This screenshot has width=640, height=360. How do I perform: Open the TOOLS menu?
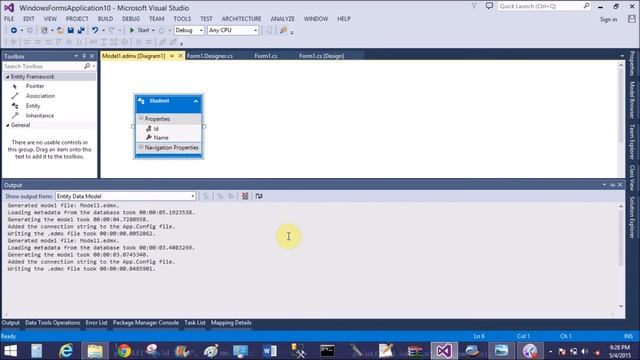(182, 19)
